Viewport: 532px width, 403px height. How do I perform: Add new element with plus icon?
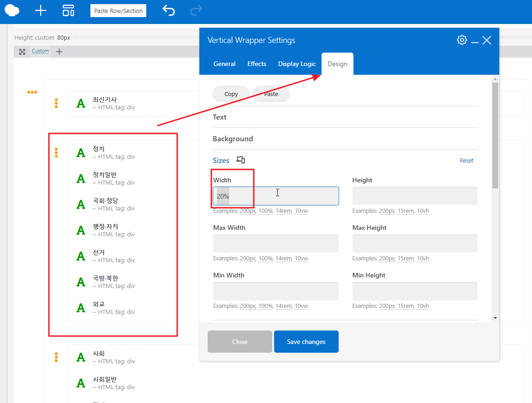41,11
